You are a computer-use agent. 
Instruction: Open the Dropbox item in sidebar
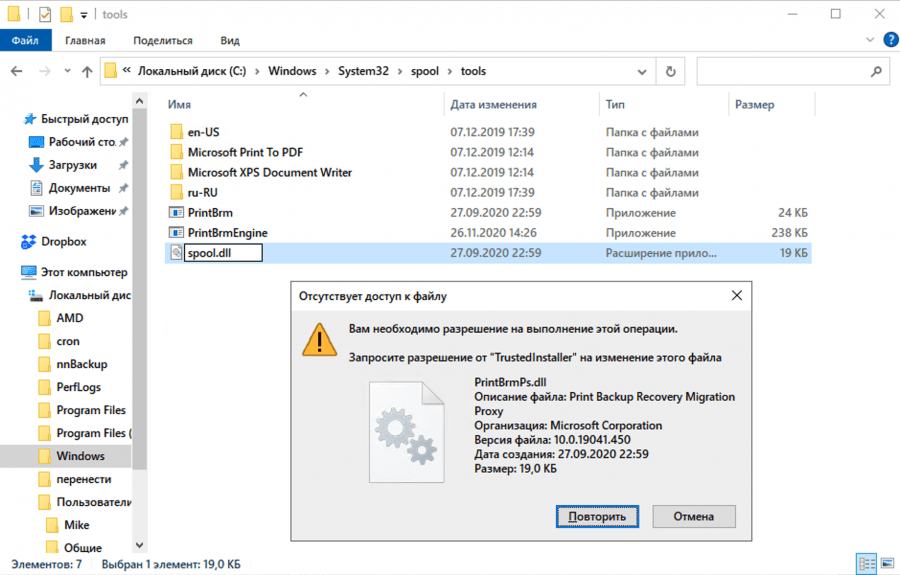point(63,242)
